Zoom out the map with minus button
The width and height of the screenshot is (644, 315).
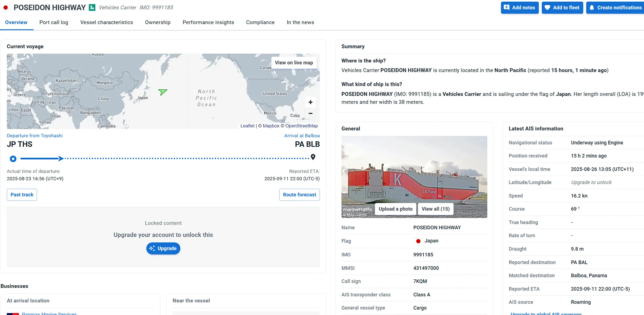[x=310, y=113]
